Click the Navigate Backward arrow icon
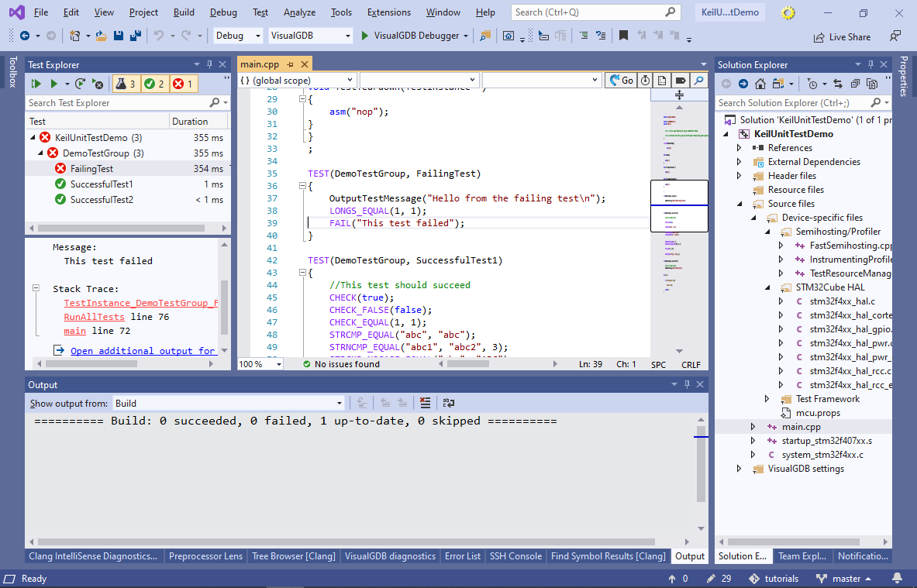The image size is (917, 588). pyautogui.click(x=25, y=36)
